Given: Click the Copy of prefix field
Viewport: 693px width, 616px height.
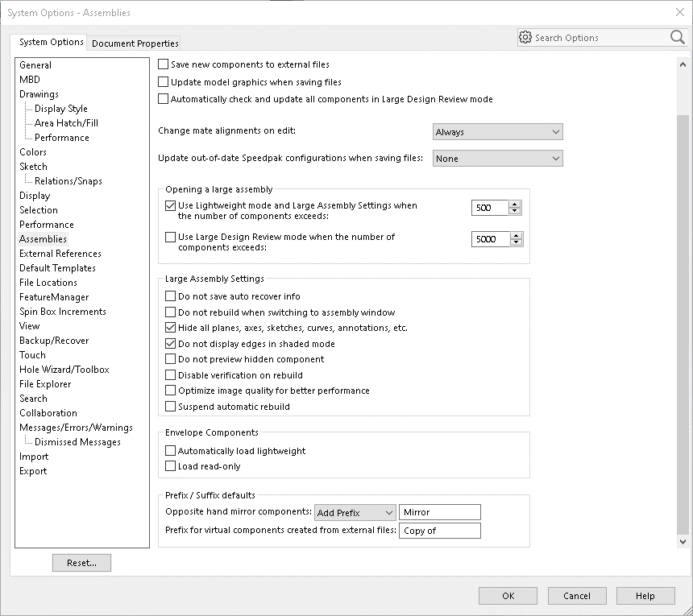Looking at the screenshot, I should tap(440, 531).
